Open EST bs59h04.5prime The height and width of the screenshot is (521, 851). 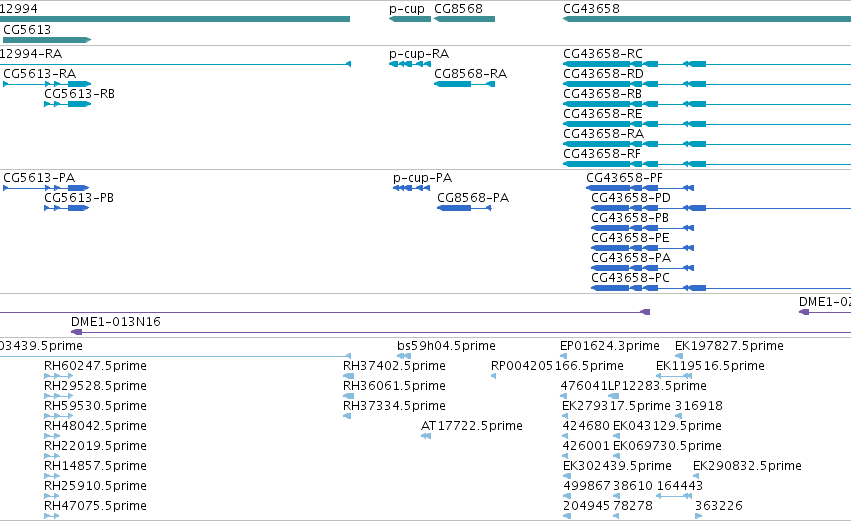[x=446, y=346]
